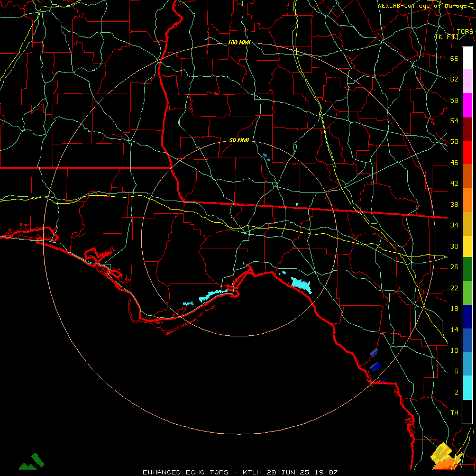
Task: Click the '18' legend value
Action: pos(454,309)
